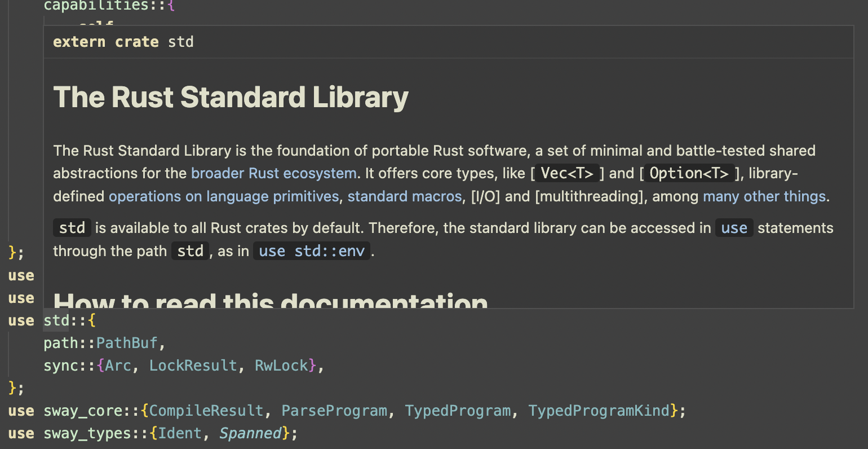
Task: Click the "extern crate std" popup header
Action: tap(123, 42)
